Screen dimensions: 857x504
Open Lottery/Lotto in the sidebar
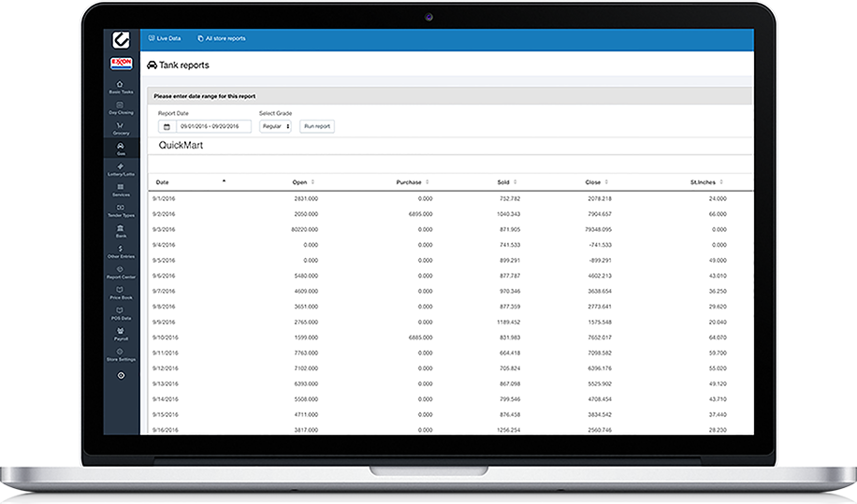point(121,170)
